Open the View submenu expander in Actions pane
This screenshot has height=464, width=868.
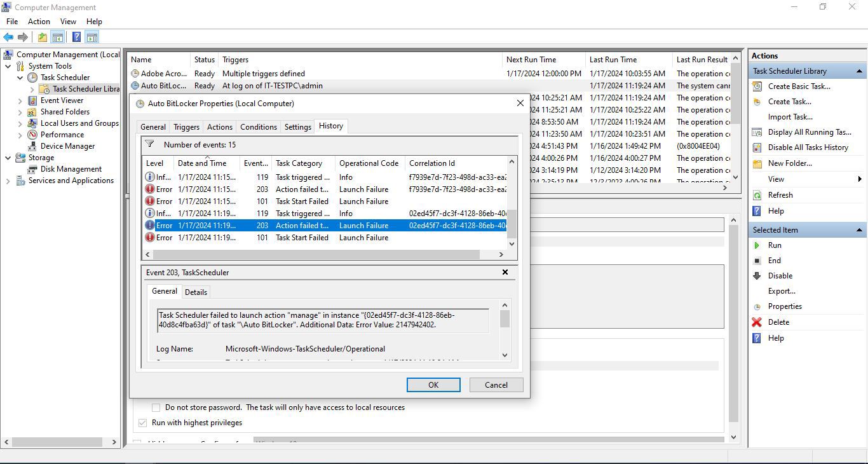point(859,179)
